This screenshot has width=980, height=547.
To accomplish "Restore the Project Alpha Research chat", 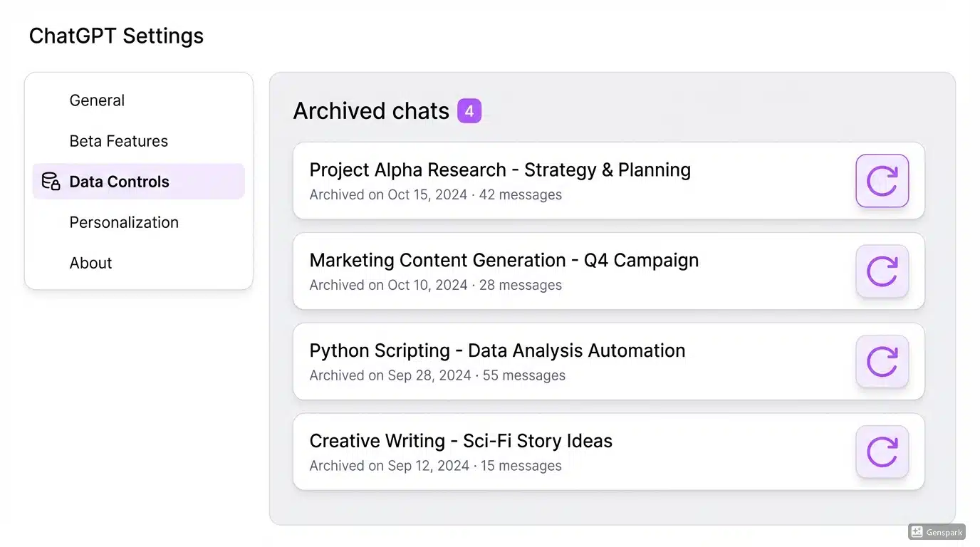I will tap(882, 181).
